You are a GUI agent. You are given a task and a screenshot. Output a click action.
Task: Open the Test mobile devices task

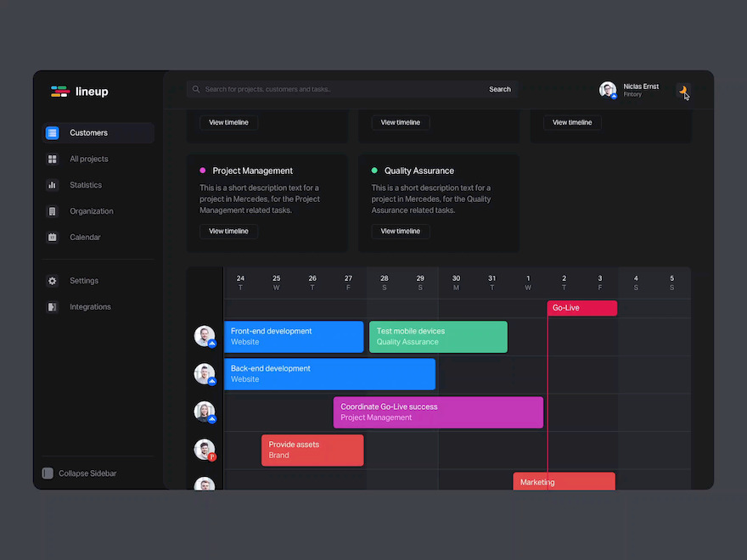point(438,337)
